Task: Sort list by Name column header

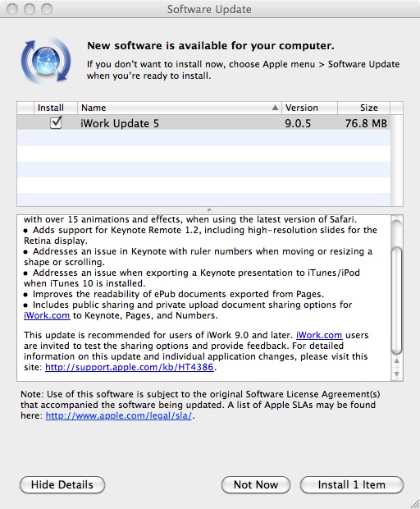Action: (x=180, y=108)
